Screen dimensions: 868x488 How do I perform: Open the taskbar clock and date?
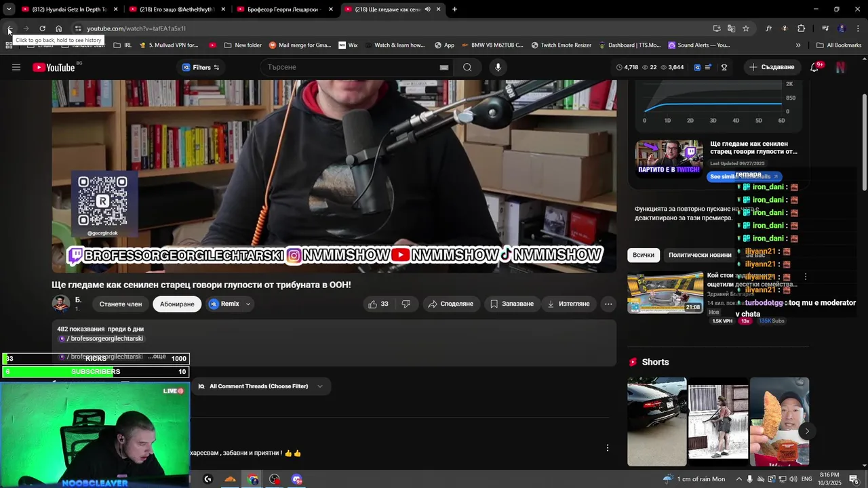(x=831, y=479)
